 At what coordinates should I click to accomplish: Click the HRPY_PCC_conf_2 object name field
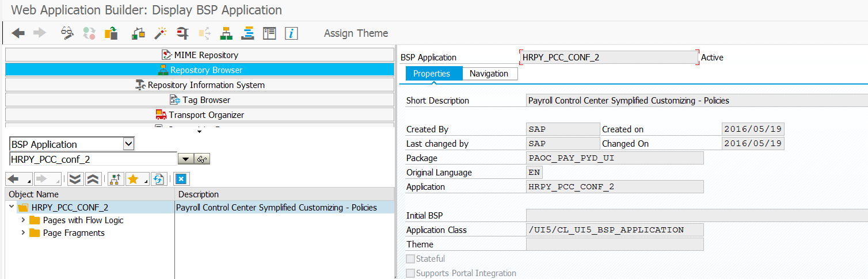click(93, 159)
